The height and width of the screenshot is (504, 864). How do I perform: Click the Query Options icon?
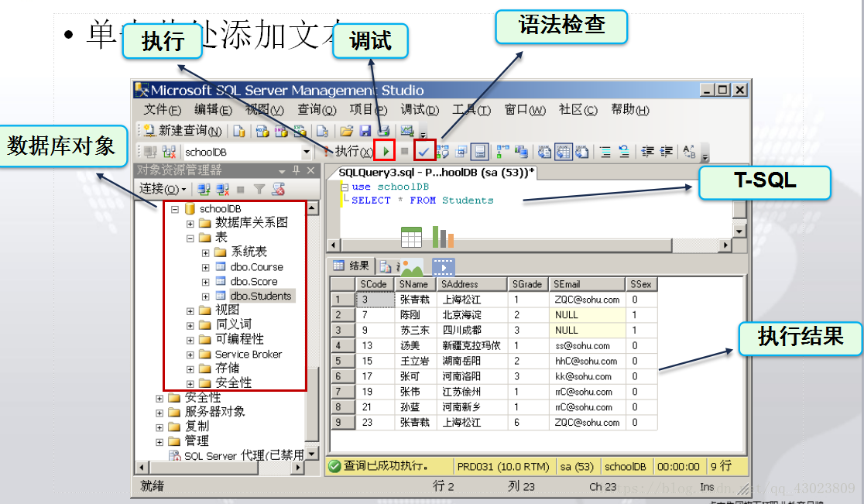461,152
